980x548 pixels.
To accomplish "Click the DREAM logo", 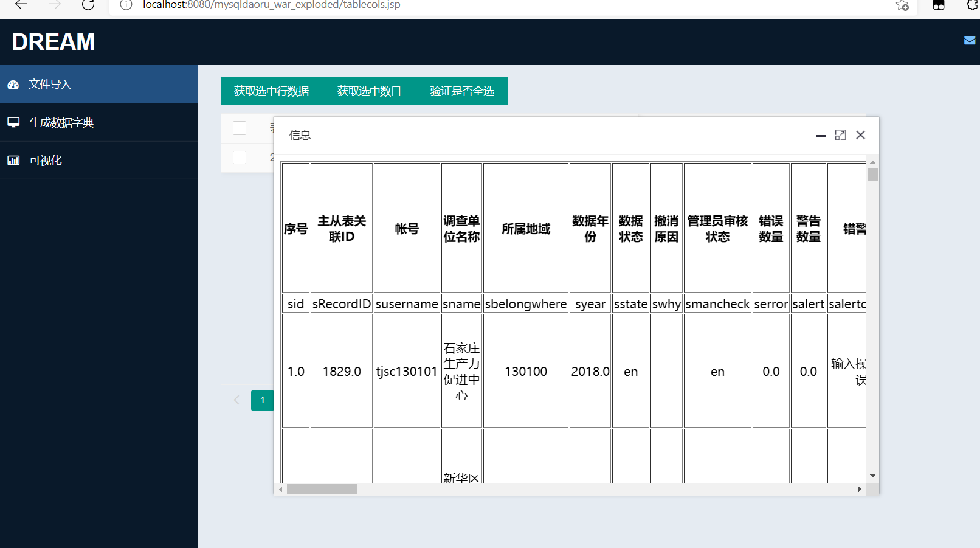I will tap(53, 42).
